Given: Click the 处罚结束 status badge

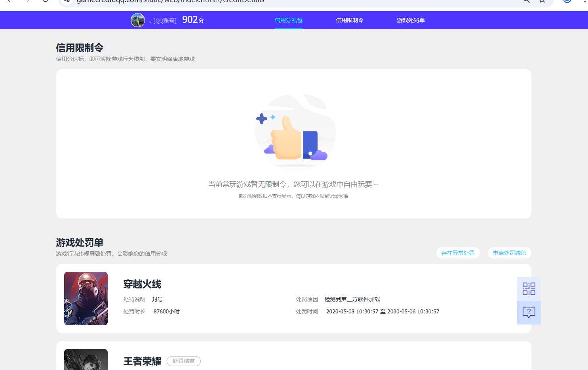Looking at the screenshot, I should [183, 361].
